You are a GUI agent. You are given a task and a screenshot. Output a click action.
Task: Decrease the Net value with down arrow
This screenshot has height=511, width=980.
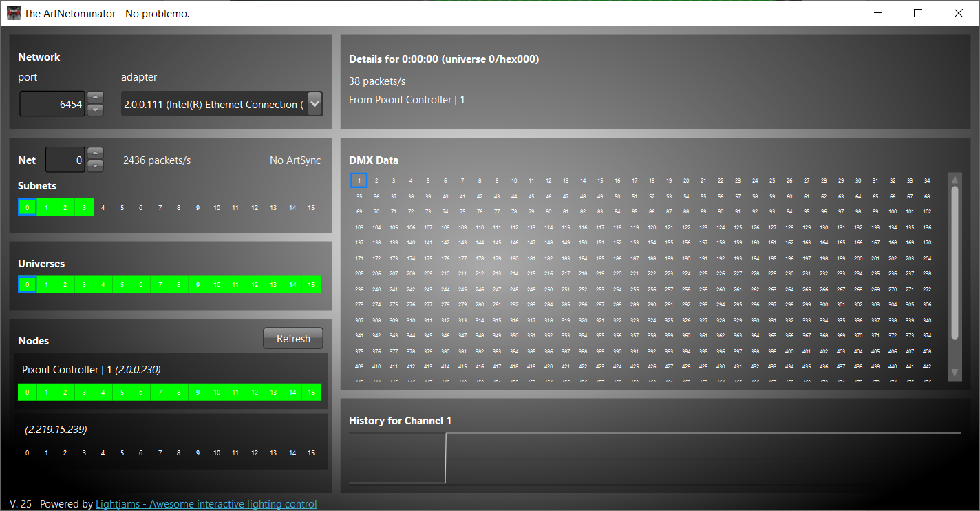pyautogui.click(x=96, y=166)
